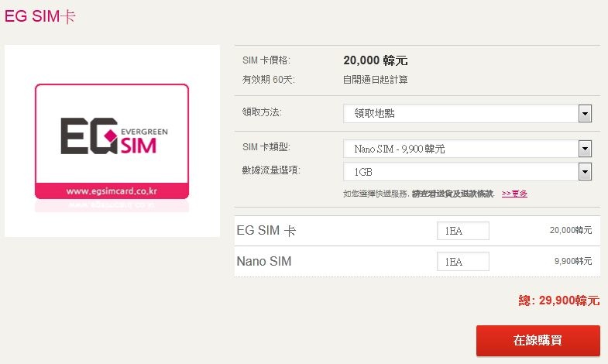Click the red 在線購買 buy button
Image resolution: width=608 pixels, height=364 pixels.
click(x=538, y=340)
